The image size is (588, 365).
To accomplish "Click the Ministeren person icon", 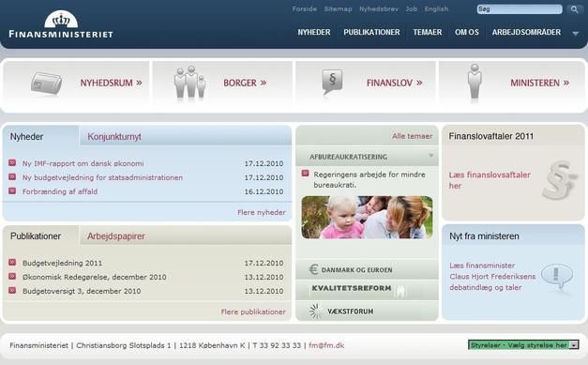I will pyautogui.click(x=475, y=83).
